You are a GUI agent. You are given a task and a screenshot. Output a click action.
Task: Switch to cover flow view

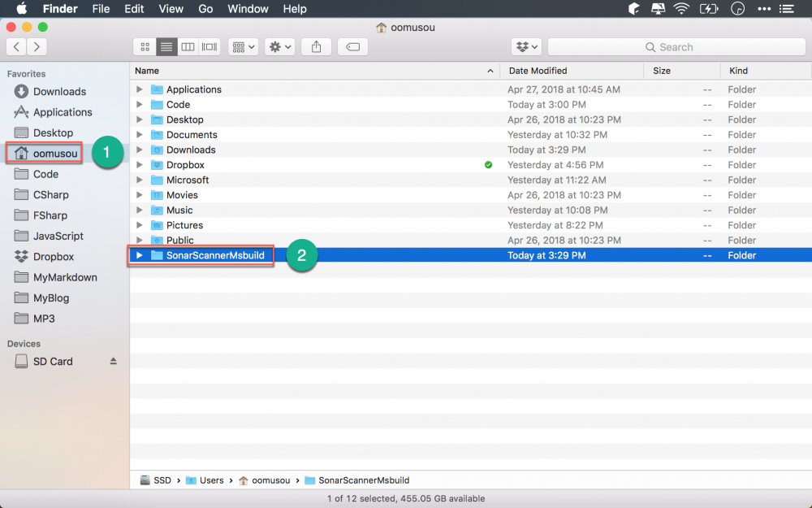click(209, 46)
